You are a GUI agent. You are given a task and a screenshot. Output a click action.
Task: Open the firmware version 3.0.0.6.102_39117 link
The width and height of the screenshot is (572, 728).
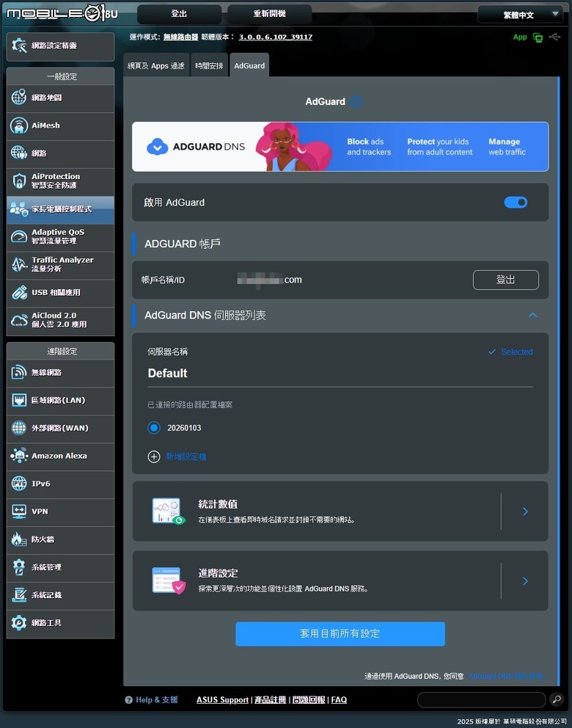(276, 37)
